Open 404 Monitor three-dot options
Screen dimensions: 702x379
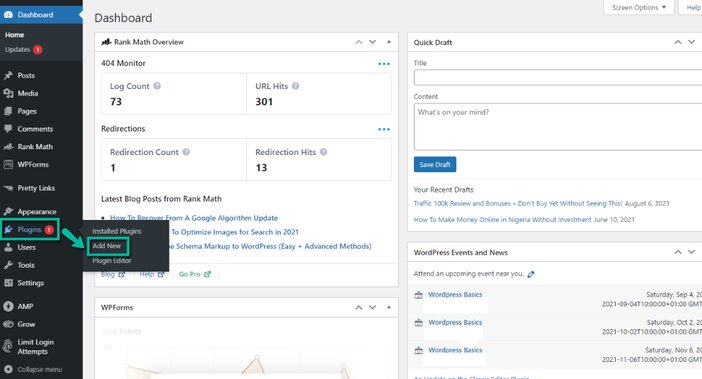click(x=384, y=64)
